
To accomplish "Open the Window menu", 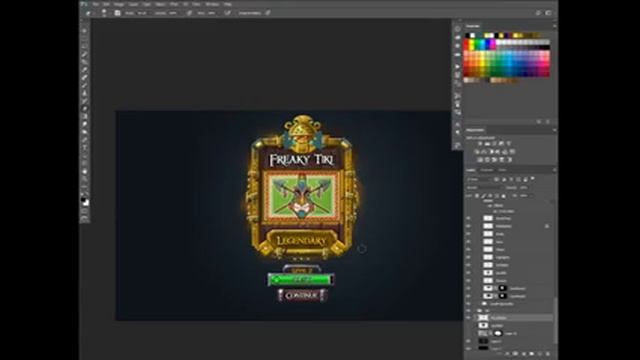I will coord(212,4).
